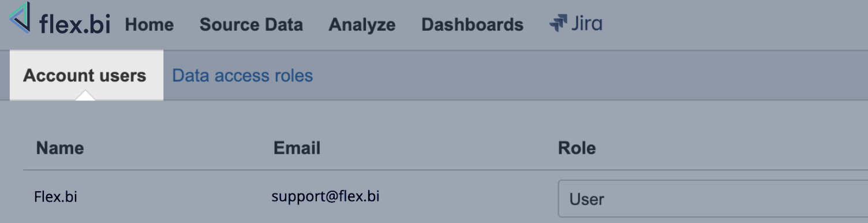Click the word User in role selector

[x=586, y=199]
